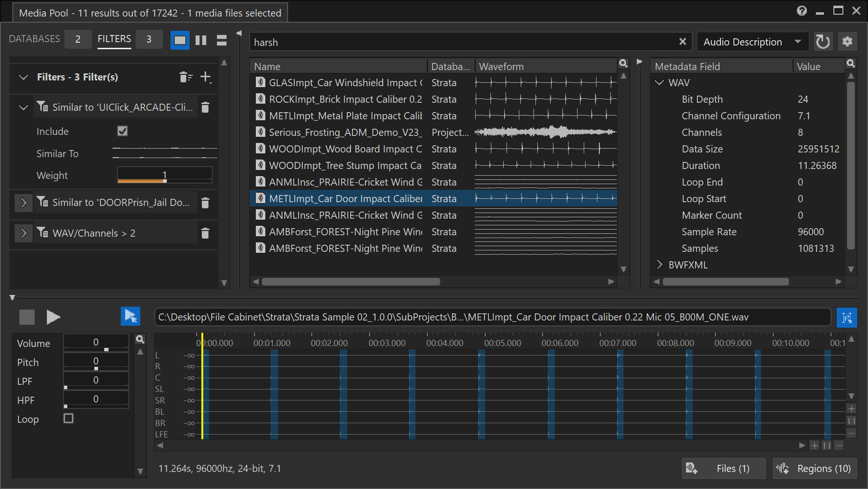The width and height of the screenshot is (868, 489).
Task: Delete the 'WAV/Channels > 2' filter via trash icon
Action: (205, 233)
